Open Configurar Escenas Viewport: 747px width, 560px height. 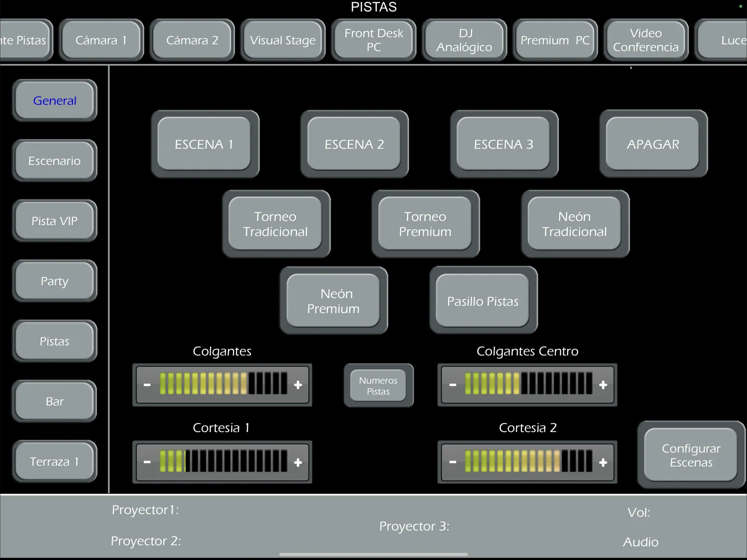(691, 455)
